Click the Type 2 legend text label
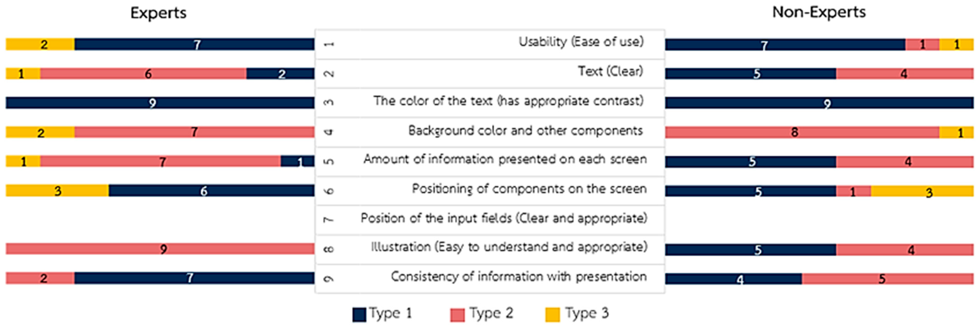980x327 pixels. [491, 313]
